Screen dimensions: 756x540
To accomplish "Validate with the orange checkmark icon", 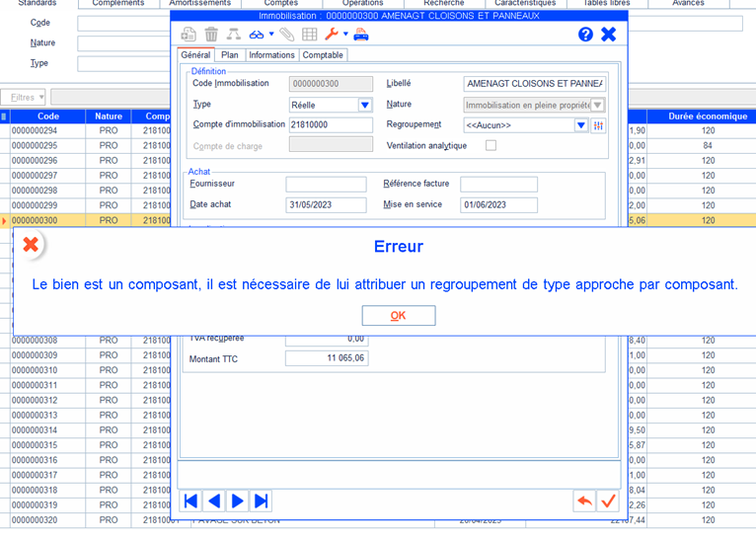I will click(x=608, y=501).
